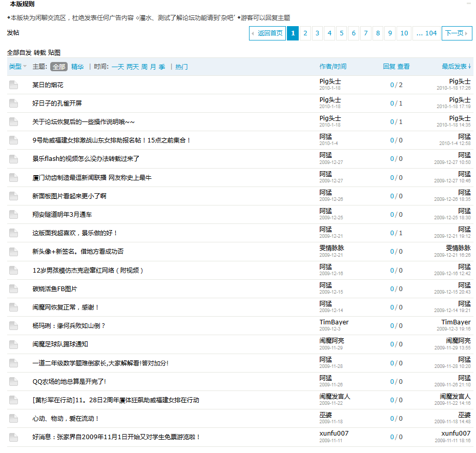Image resolution: width=476 pixels, height=453 pixels.
Task: Click the thread icon beside 闽魔网恢复正常
Action: click(13, 307)
